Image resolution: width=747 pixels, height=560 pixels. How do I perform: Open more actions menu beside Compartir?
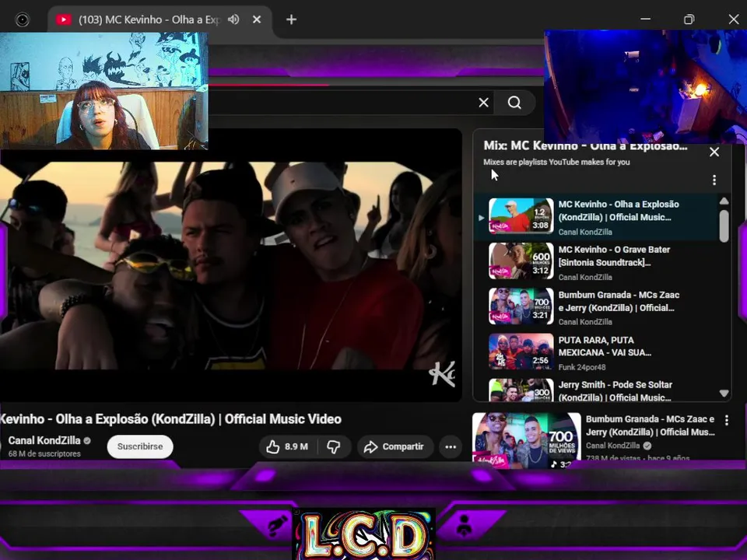pyautogui.click(x=451, y=446)
